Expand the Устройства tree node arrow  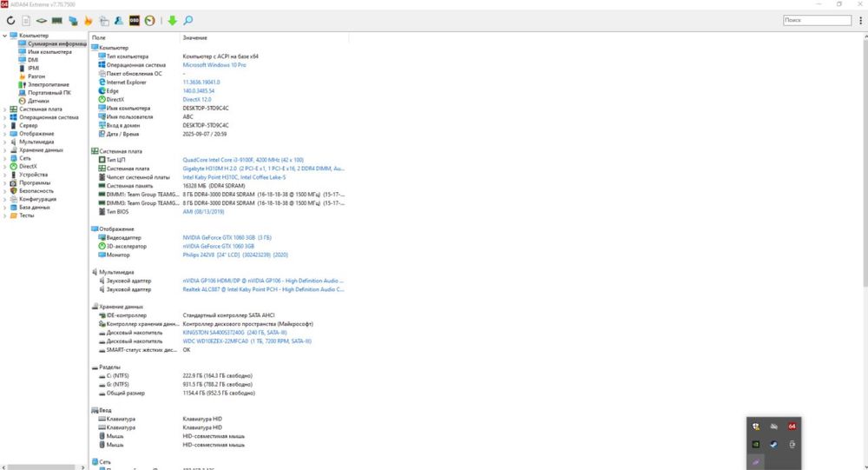tap(5, 175)
